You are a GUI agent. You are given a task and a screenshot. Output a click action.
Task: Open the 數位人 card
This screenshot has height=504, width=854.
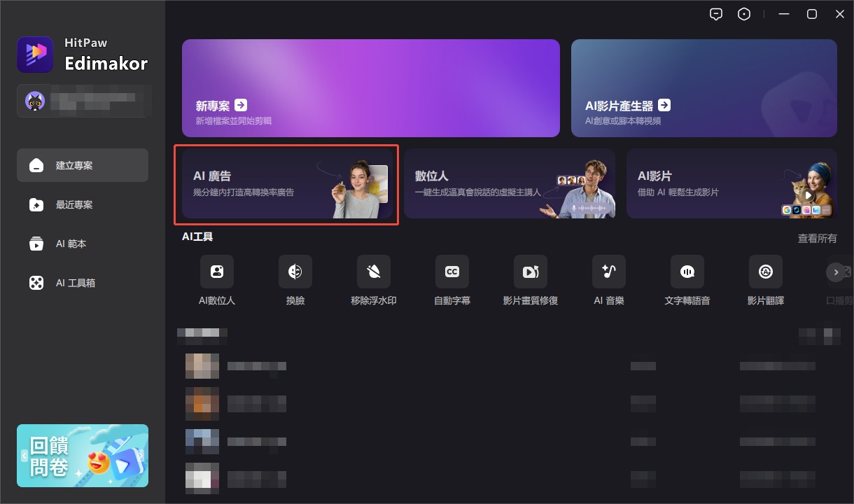pyautogui.click(x=510, y=183)
